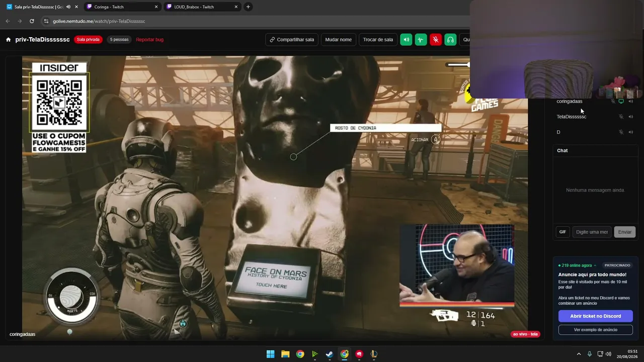Image resolution: width=644 pixels, height=362 pixels.
Task: Follow the Reportar bug link
Action: click(x=149, y=40)
